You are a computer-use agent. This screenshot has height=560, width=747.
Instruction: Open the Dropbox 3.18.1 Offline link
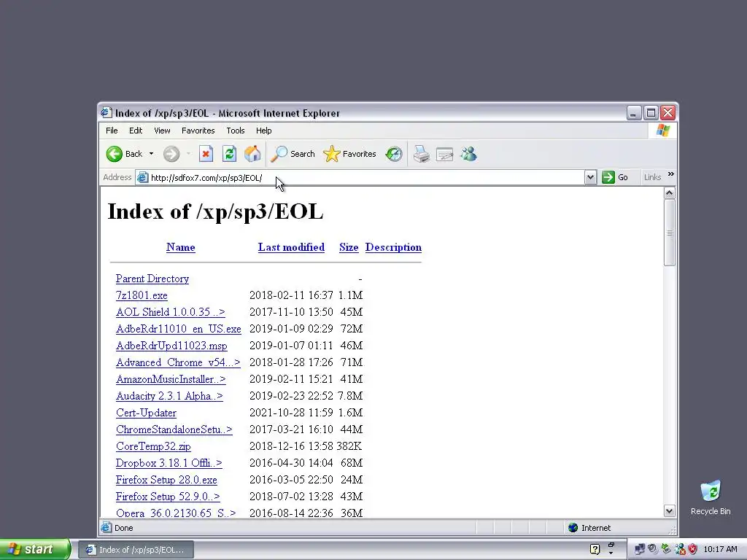169,463
